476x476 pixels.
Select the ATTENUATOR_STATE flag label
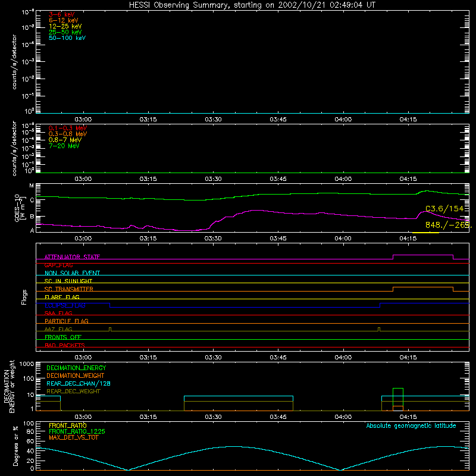point(72,257)
